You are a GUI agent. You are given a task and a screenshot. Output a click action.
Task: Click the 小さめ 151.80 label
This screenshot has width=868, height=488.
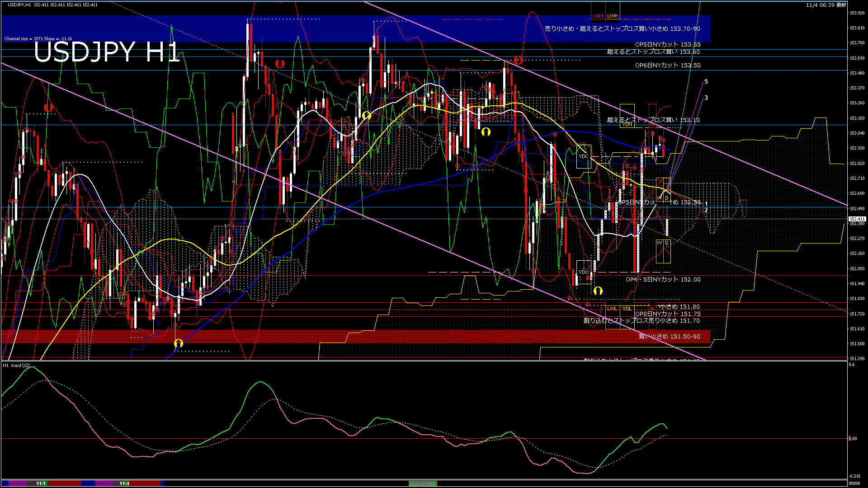pyautogui.click(x=679, y=307)
